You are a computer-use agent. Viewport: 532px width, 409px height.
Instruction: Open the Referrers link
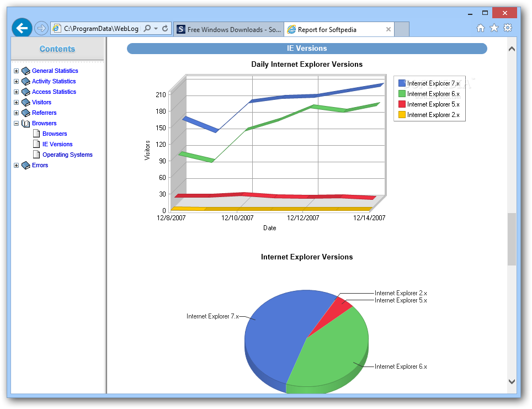point(44,113)
